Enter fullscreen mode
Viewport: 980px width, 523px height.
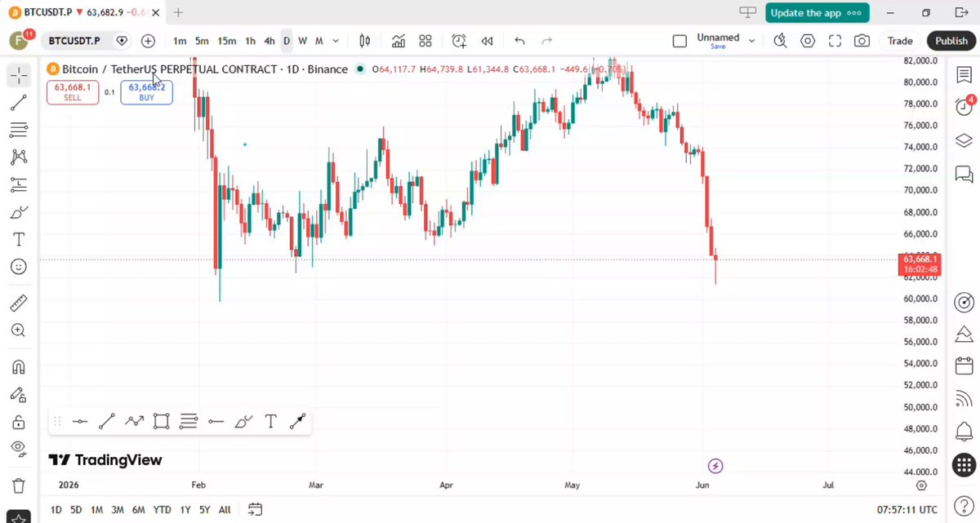[x=835, y=41]
